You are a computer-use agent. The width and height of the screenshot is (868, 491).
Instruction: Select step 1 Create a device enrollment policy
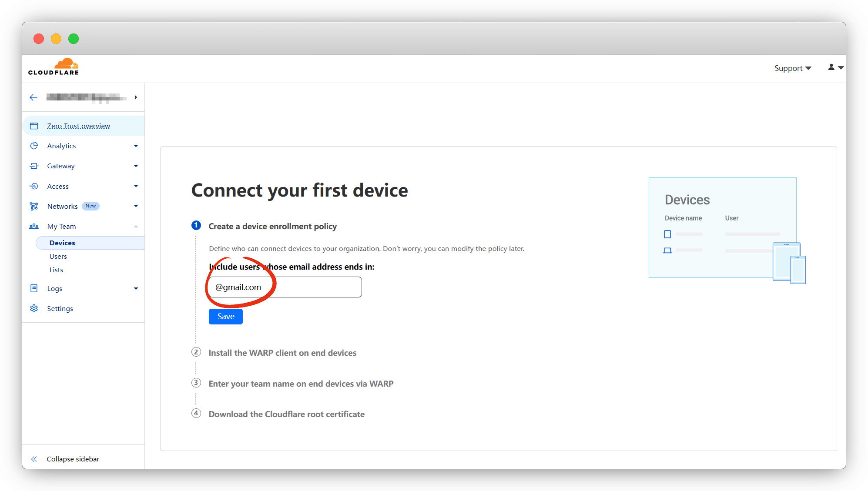(272, 226)
